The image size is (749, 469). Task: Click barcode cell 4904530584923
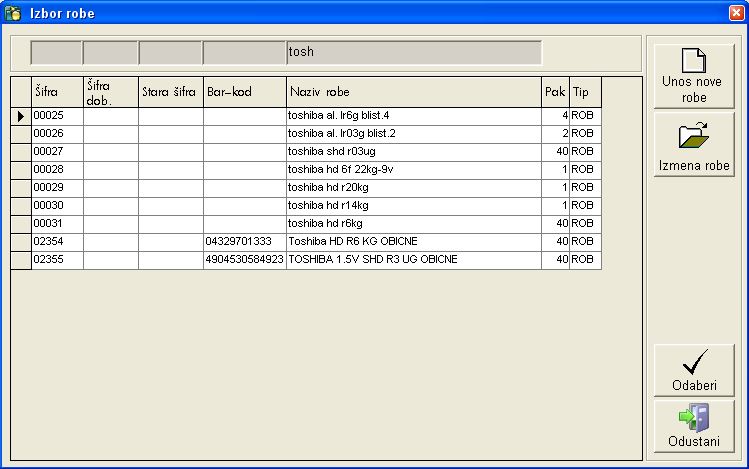244,260
